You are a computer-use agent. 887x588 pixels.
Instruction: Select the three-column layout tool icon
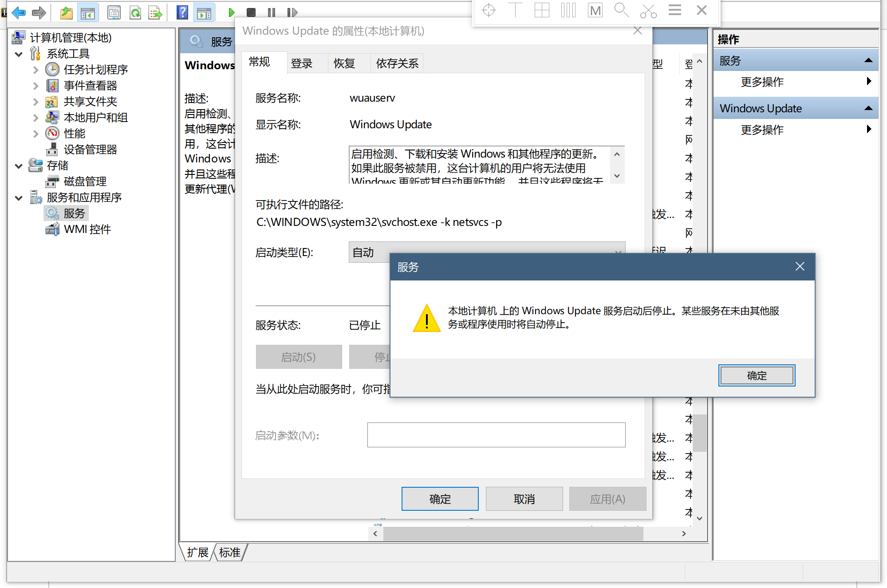(x=568, y=10)
